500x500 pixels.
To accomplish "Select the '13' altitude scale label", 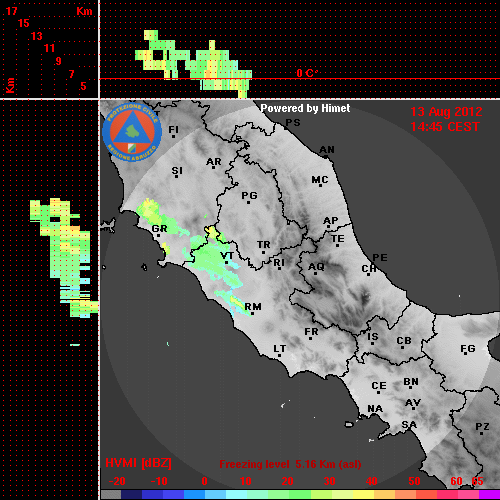I will (37, 36).
